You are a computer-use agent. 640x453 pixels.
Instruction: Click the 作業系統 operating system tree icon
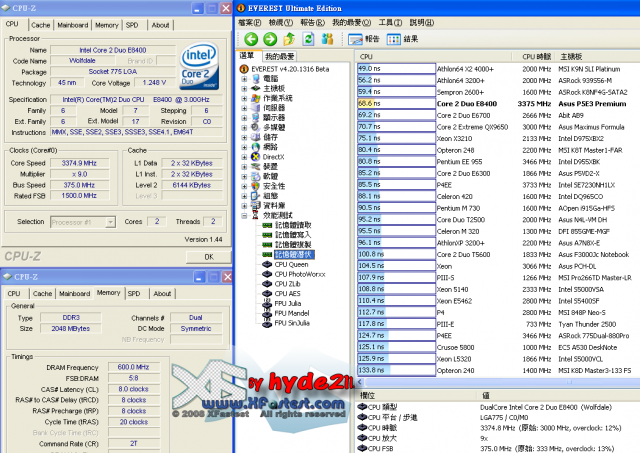[256, 98]
